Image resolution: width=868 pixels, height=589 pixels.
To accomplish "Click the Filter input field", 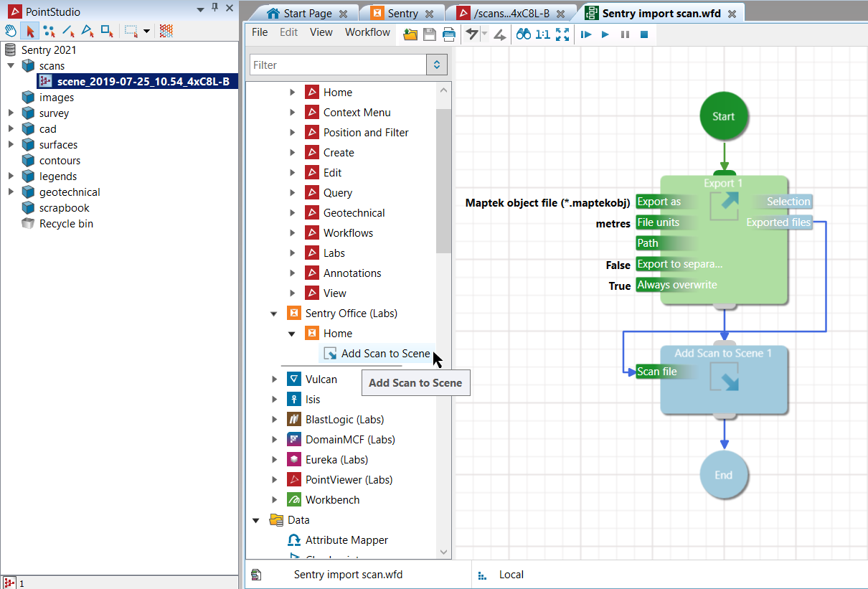I will 338,65.
